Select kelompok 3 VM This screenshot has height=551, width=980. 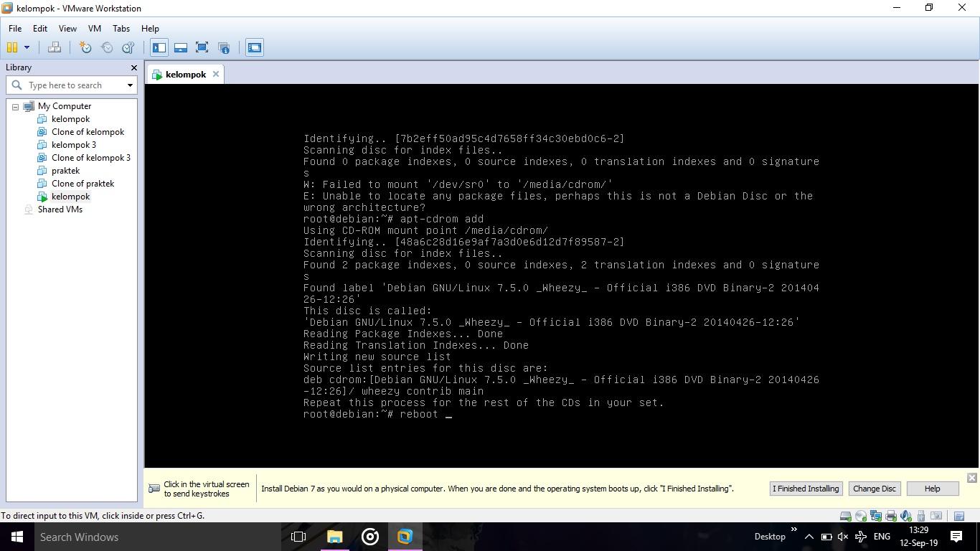click(73, 145)
